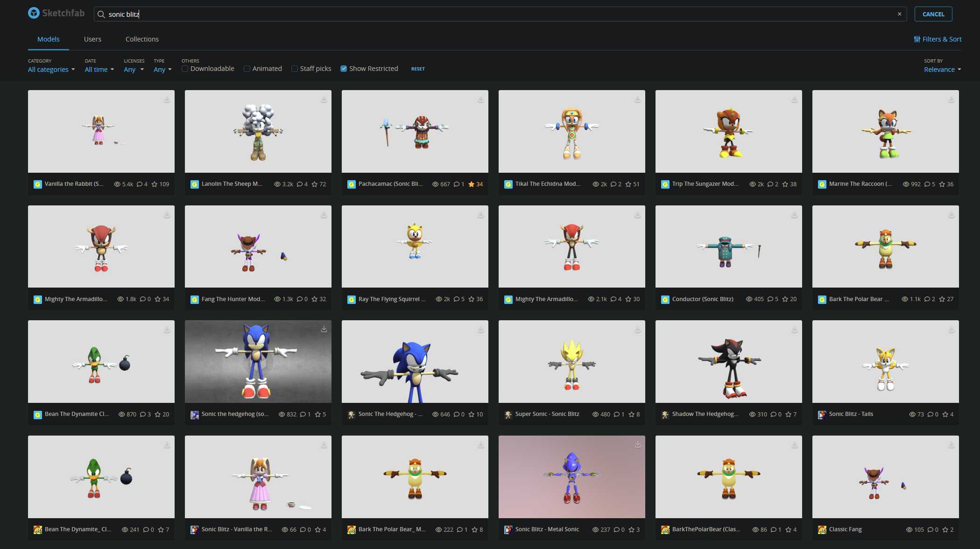Open the Licenses Any dropdown
Screen dimensions: 980x549
coord(134,70)
